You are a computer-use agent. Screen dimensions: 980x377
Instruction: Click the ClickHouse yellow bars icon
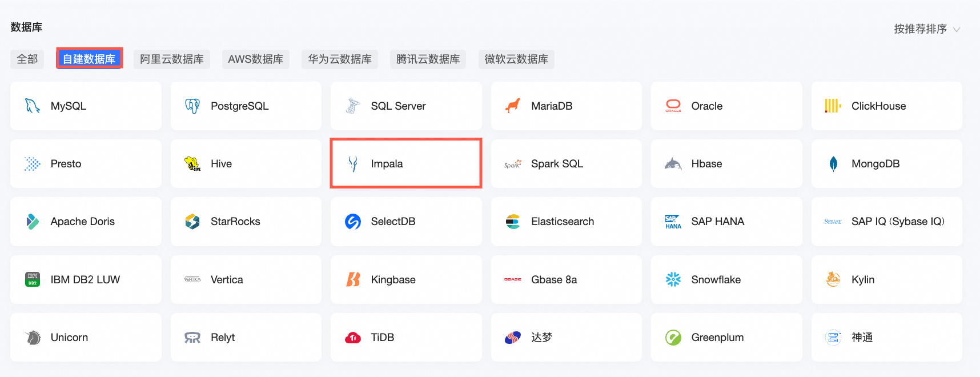833,106
